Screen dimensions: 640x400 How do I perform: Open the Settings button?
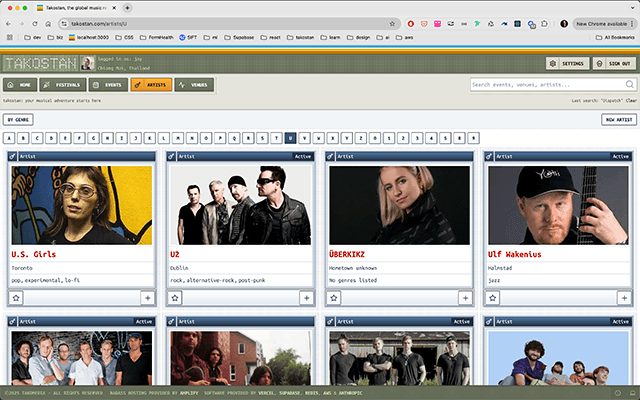point(567,63)
